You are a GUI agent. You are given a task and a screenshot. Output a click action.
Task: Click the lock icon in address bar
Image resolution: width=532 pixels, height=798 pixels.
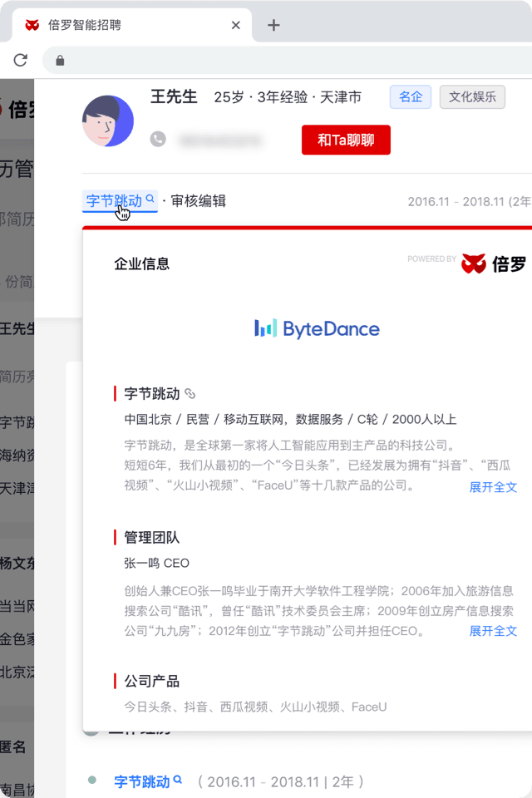(60, 61)
